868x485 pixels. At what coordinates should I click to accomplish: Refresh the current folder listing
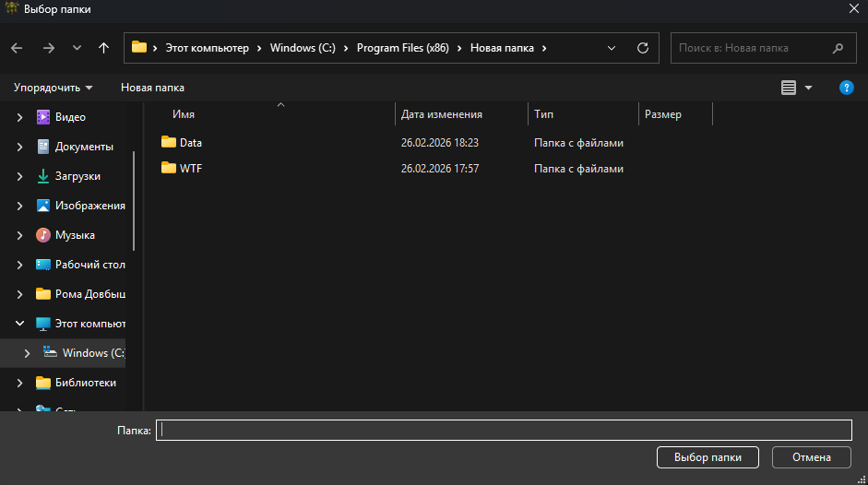click(x=643, y=48)
